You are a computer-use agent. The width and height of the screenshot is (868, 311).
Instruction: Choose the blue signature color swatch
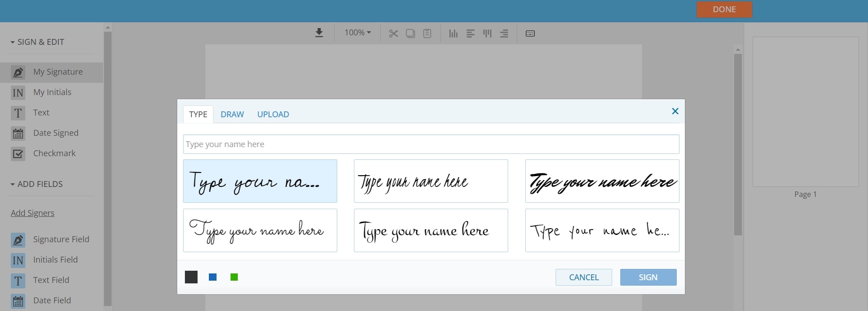tap(213, 277)
